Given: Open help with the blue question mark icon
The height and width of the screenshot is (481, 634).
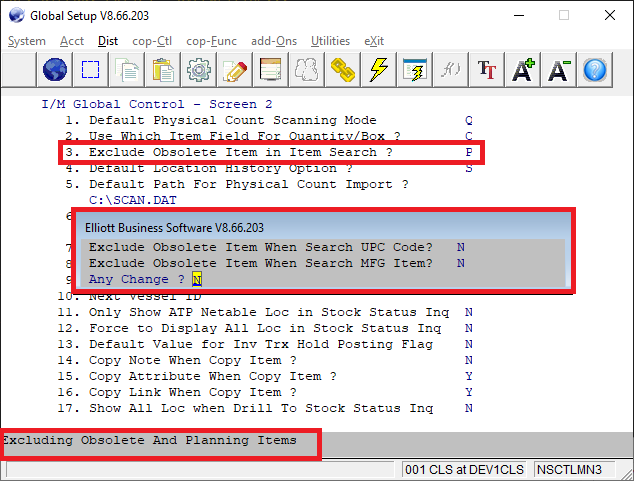Looking at the screenshot, I should (595, 70).
